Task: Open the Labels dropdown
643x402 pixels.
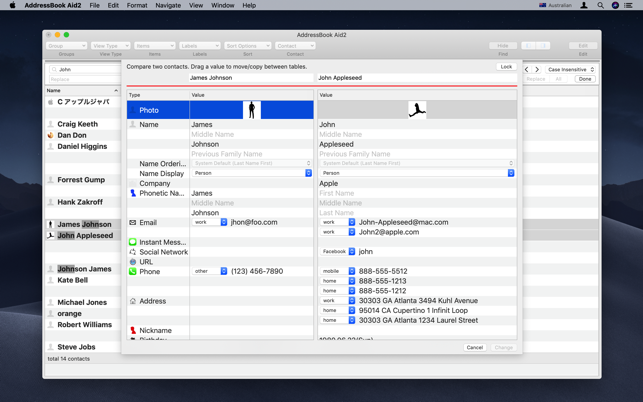Action: (200, 46)
